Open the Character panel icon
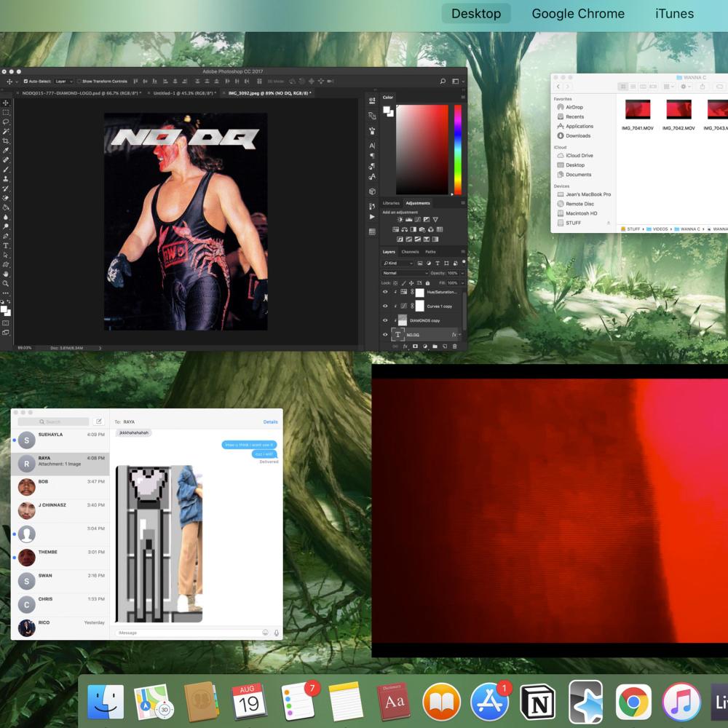Viewport: 728px width, 728px height. [x=372, y=146]
